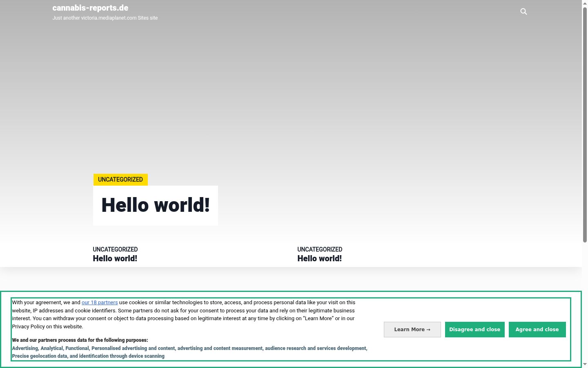The image size is (588, 368).
Task: Click the cannabis-reports.de site title
Action: (x=90, y=8)
